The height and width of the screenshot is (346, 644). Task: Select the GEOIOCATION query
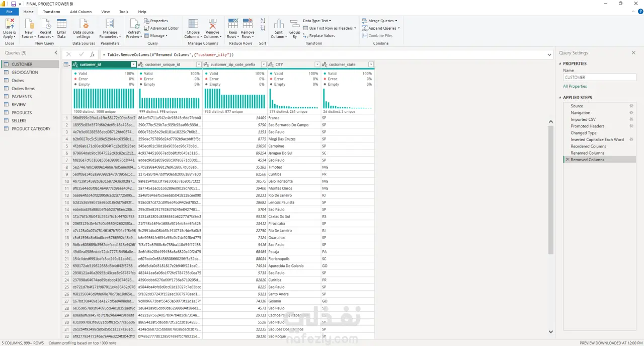[x=30, y=73]
